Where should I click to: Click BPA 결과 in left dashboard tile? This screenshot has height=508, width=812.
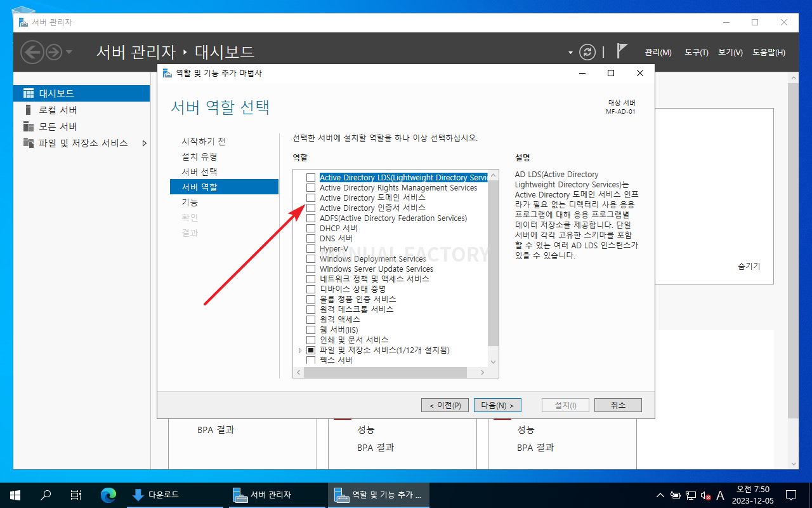pyautogui.click(x=216, y=430)
